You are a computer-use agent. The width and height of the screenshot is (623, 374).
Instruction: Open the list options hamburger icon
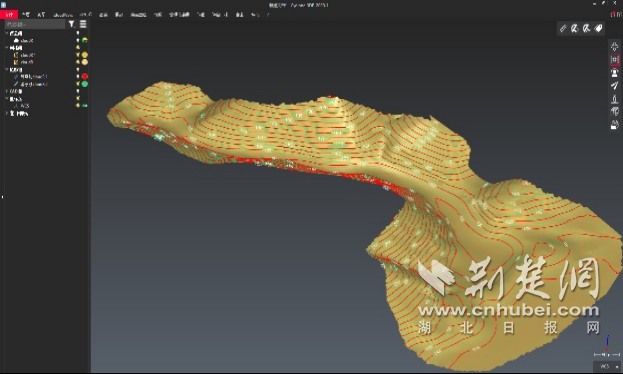coord(83,24)
